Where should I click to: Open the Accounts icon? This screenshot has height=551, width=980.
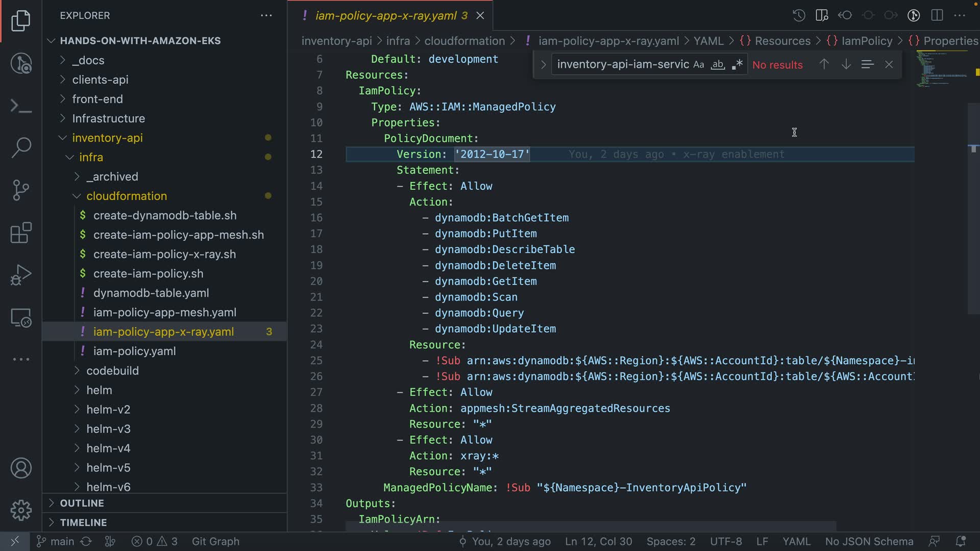coord(21,468)
